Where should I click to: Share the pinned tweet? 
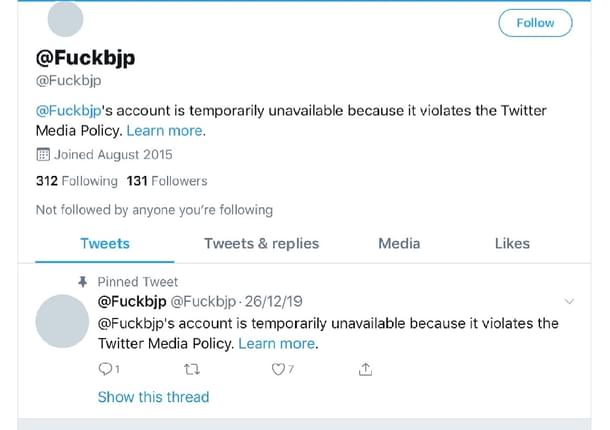[x=365, y=370]
